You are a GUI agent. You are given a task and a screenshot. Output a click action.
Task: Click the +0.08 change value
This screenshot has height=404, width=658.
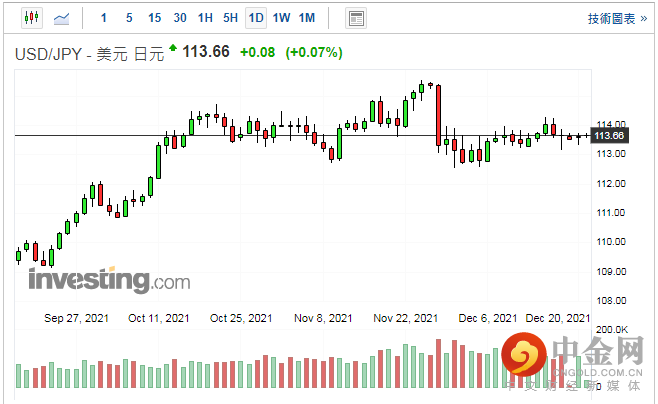[x=257, y=52]
